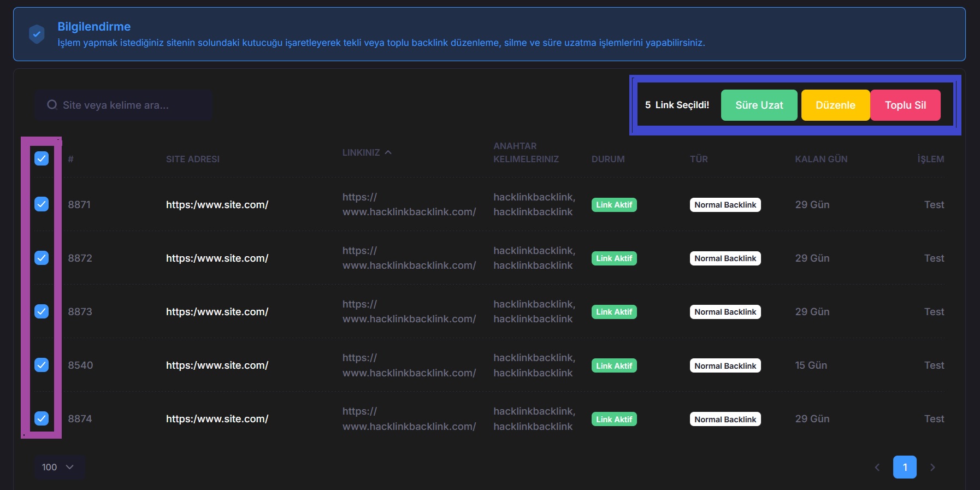Go to the previous page arrow
This screenshot has width=980, height=490.
point(877,467)
